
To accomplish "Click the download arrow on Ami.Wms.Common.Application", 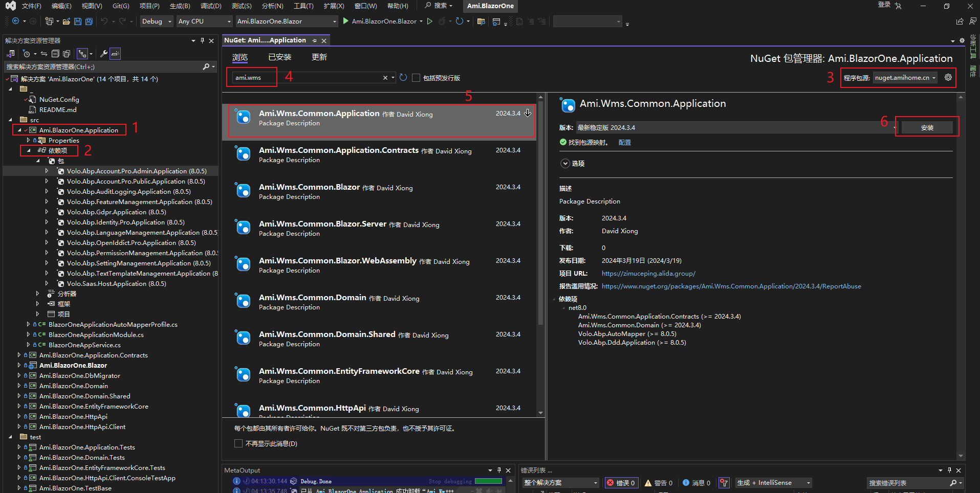I will click(x=528, y=113).
